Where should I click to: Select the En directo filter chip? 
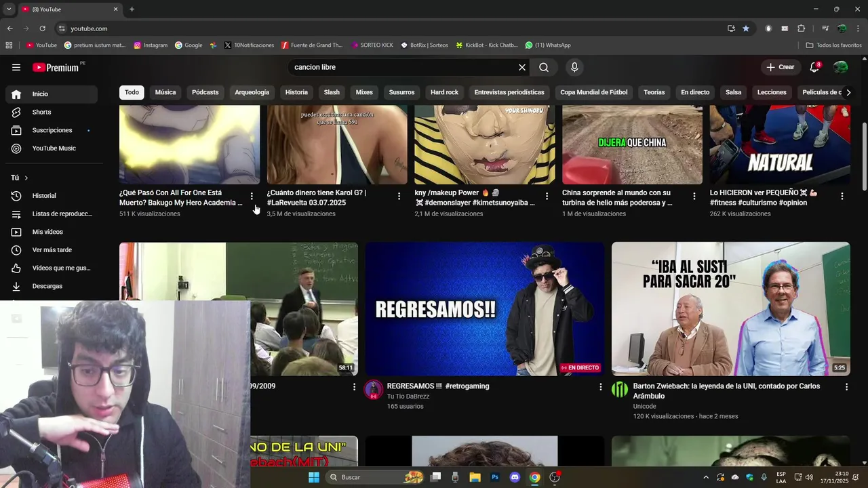pos(695,92)
